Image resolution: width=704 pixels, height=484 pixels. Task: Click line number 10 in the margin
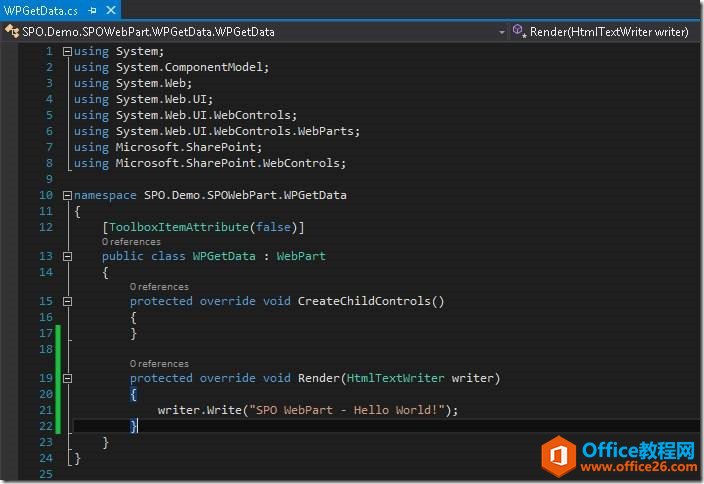[x=46, y=195]
